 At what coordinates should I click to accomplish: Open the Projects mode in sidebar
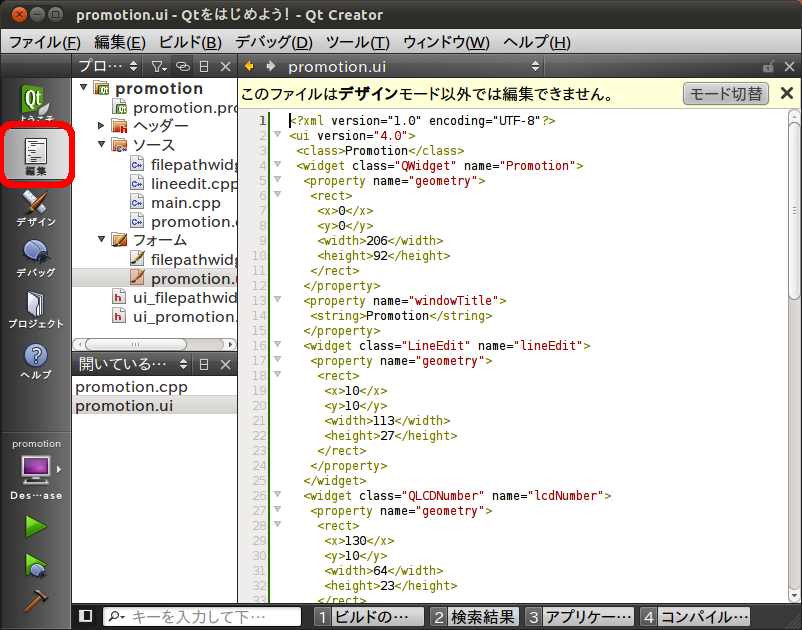[35, 309]
